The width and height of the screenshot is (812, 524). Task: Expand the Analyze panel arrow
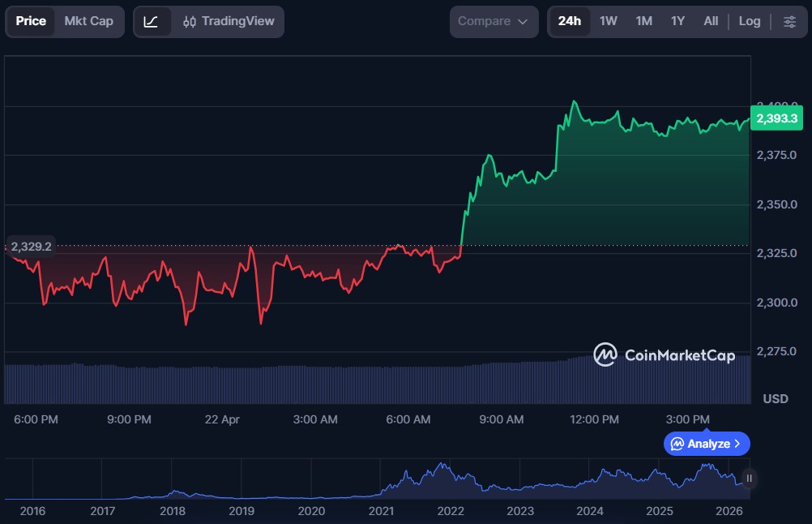(737, 444)
